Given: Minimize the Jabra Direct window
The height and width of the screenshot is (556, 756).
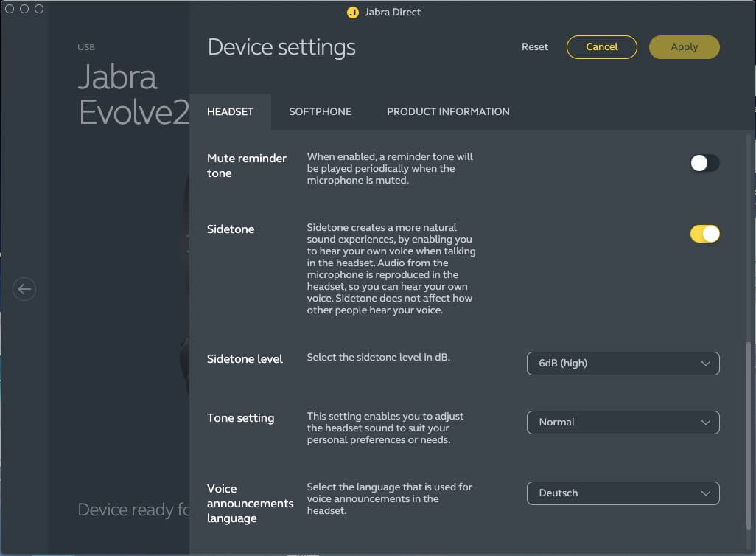Looking at the screenshot, I should [24, 9].
